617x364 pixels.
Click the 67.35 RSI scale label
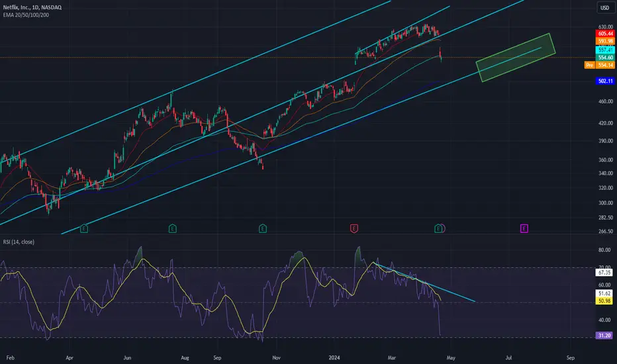tap(604, 272)
